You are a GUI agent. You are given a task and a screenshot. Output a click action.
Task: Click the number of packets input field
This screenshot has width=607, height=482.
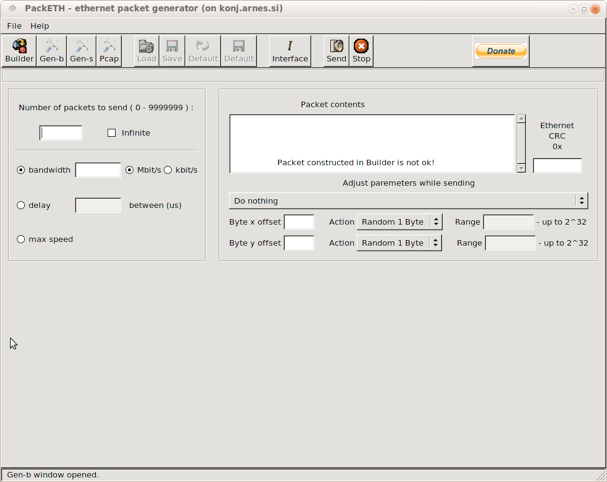click(x=61, y=133)
